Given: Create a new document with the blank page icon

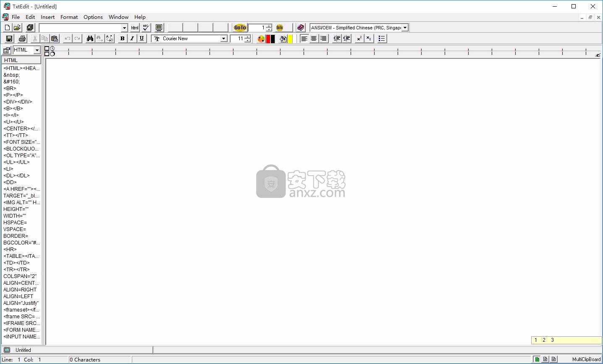Looking at the screenshot, I should tap(7, 28).
